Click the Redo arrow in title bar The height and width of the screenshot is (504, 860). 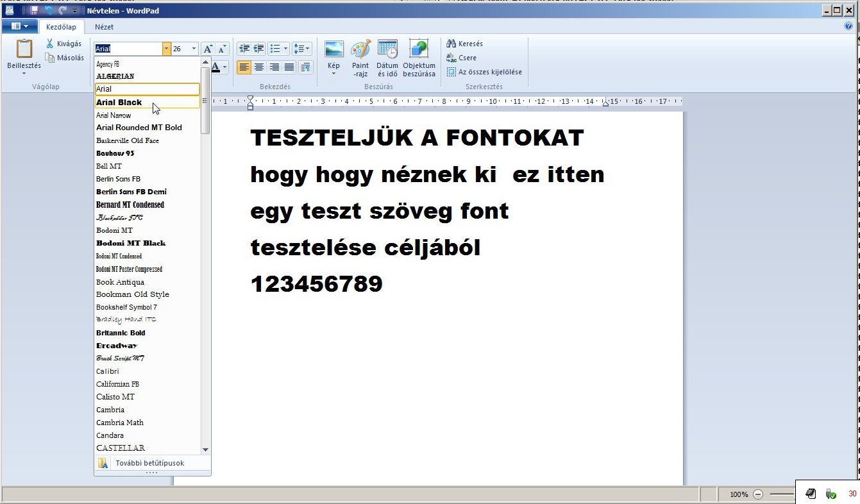[x=62, y=11]
